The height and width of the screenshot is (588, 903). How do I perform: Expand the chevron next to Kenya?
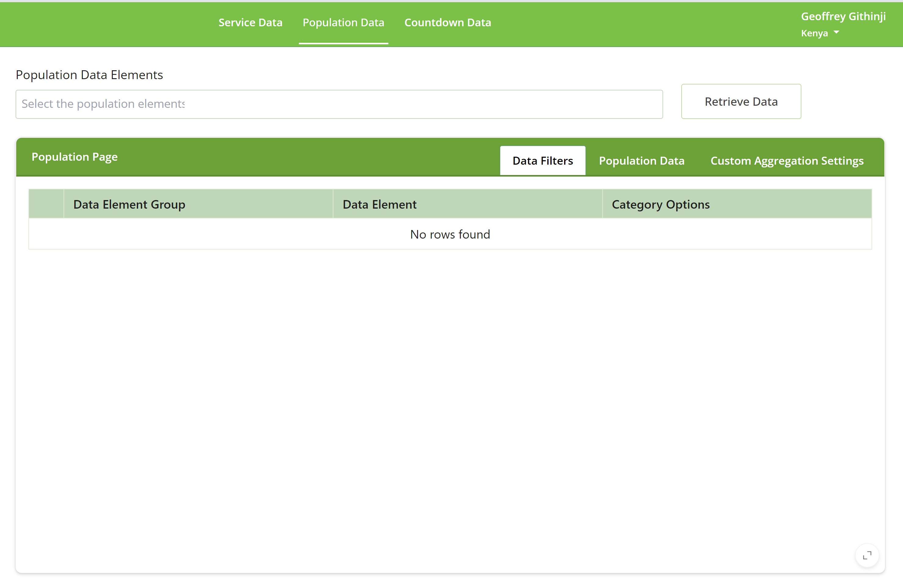(837, 33)
